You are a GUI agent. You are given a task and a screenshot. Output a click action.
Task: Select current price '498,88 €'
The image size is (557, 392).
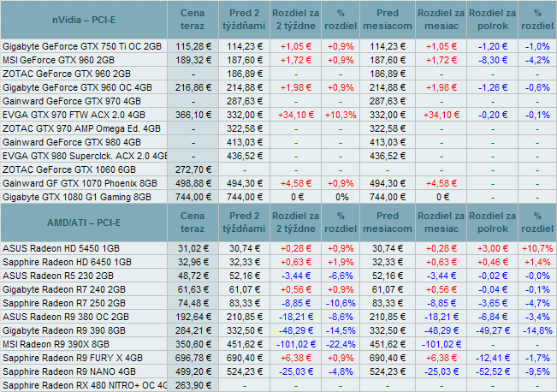[193, 183]
